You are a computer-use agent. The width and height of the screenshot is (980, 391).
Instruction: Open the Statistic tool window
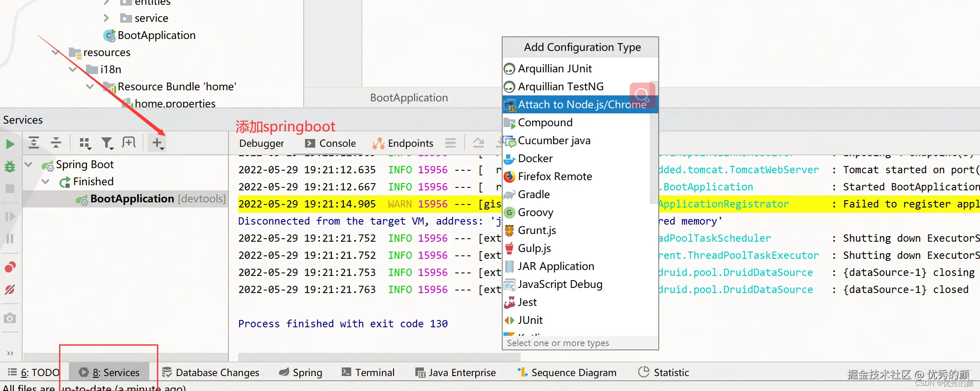click(x=663, y=373)
